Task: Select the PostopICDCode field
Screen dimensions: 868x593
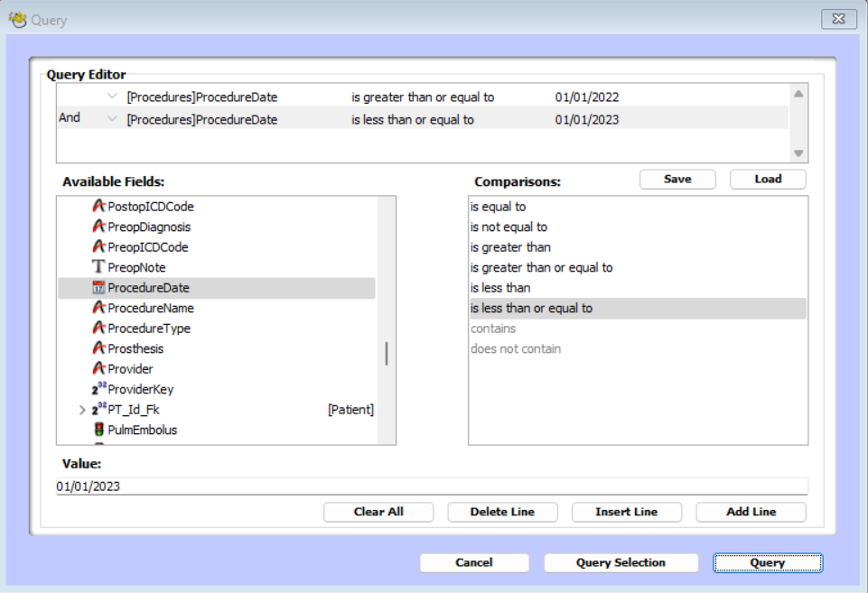Action: point(217,207)
